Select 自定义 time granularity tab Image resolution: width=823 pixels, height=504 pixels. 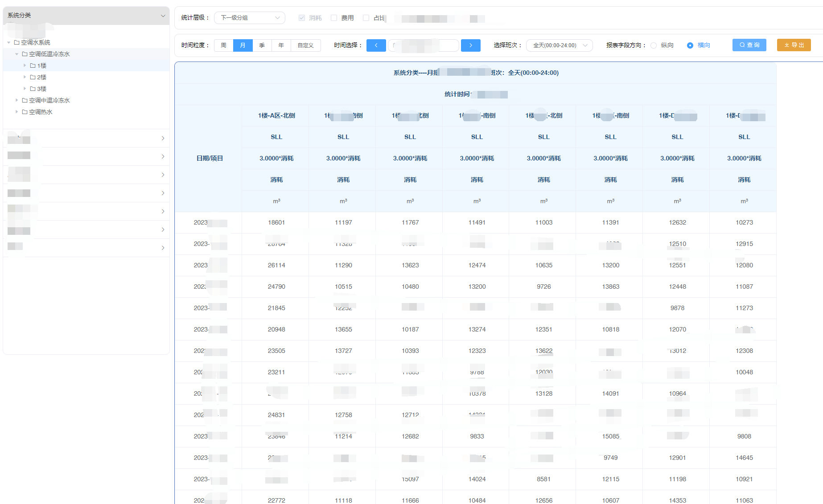tap(306, 45)
